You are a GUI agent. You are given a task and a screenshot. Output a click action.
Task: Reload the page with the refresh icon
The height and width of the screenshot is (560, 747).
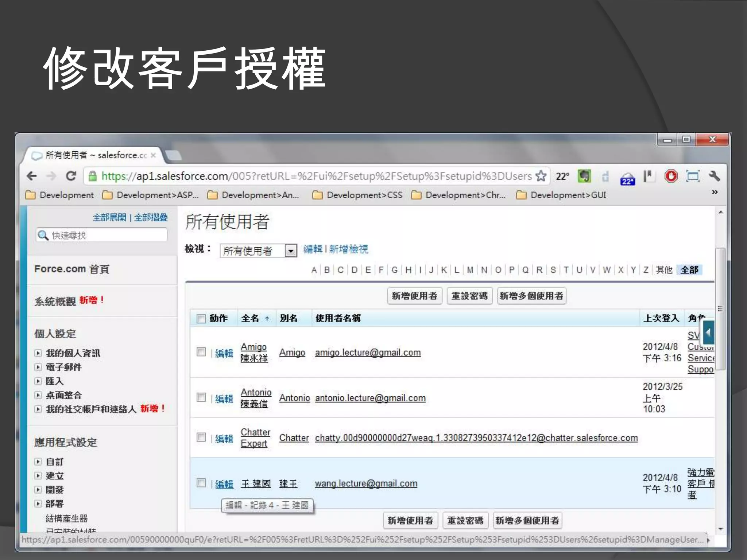click(71, 176)
